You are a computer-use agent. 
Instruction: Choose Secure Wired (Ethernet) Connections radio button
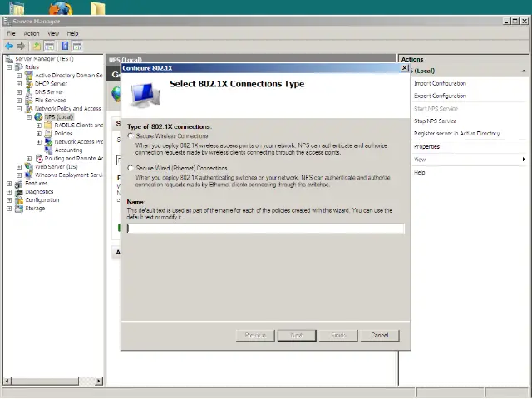[x=131, y=168]
